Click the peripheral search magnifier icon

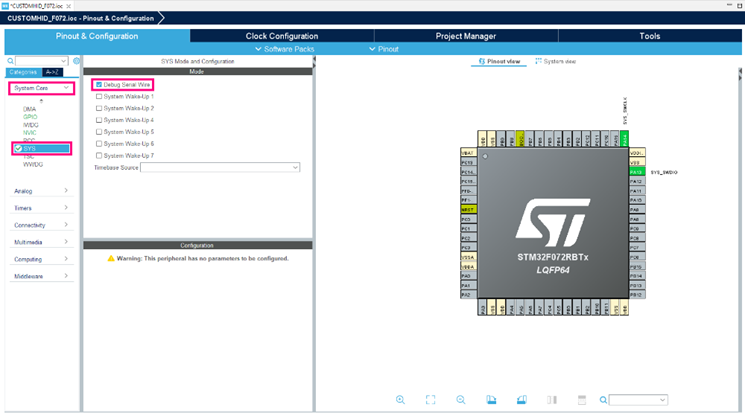pos(10,61)
